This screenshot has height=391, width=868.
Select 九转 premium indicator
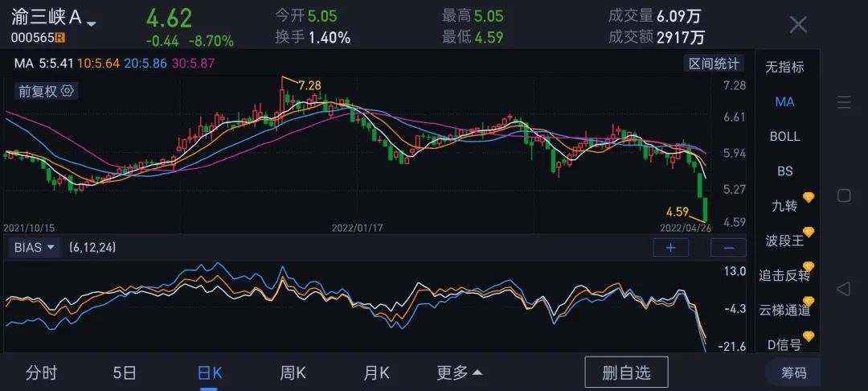click(x=784, y=206)
